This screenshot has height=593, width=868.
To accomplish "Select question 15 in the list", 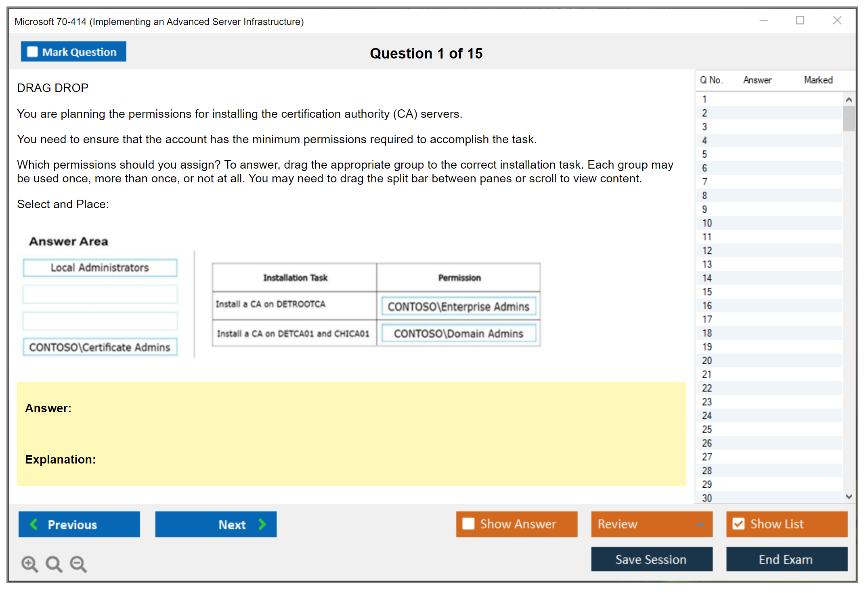I will pyautogui.click(x=707, y=292).
